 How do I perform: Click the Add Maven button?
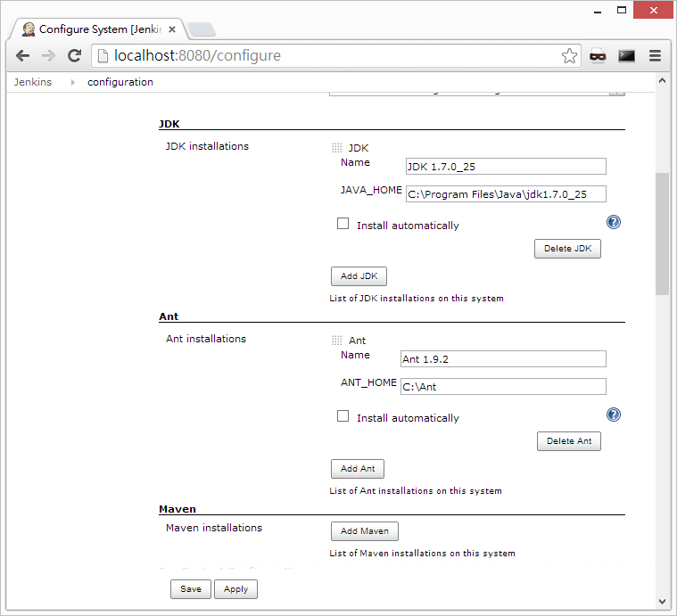(x=365, y=531)
